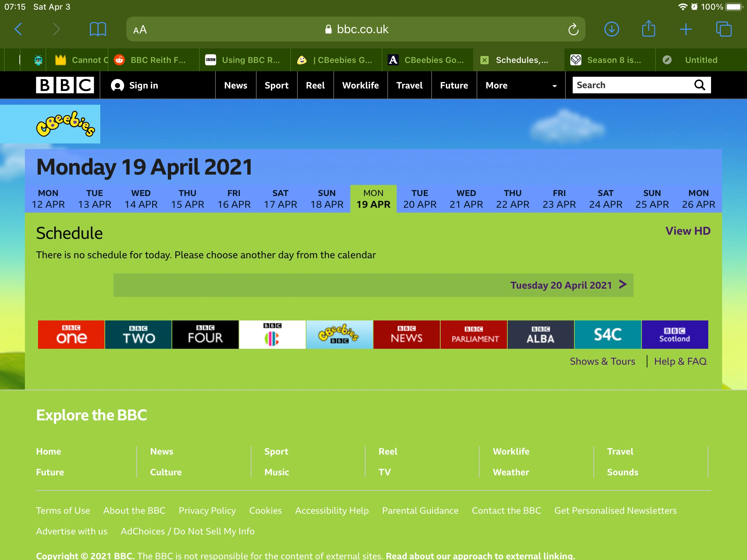Screen dimensions: 747x560
Task: Open the downloads arrow icon
Action: pos(611,29)
